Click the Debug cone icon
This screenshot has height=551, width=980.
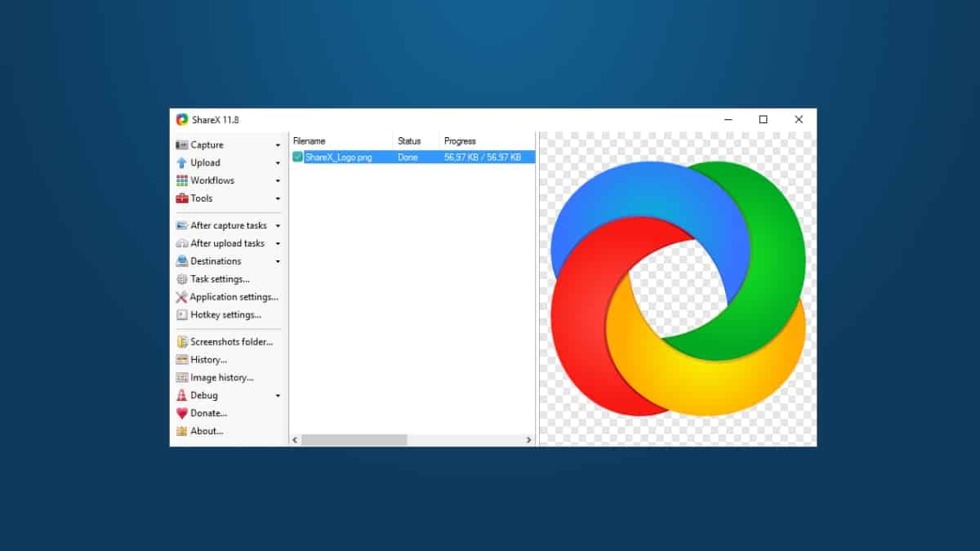tap(182, 395)
